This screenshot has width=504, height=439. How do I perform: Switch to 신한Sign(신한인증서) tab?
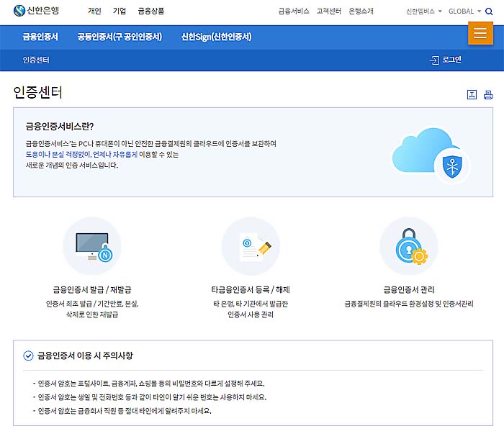[x=216, y=37]
